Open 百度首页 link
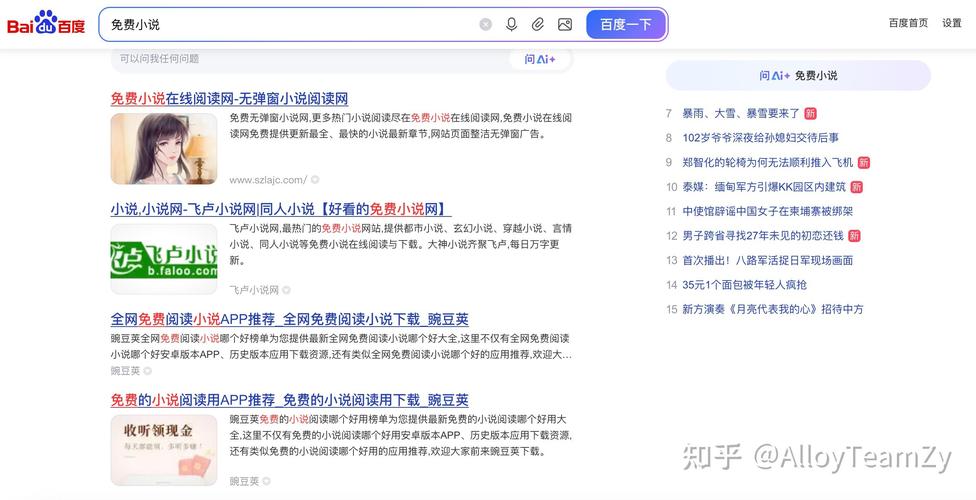Viewport: 976px width, 500px height. point(908,23)
